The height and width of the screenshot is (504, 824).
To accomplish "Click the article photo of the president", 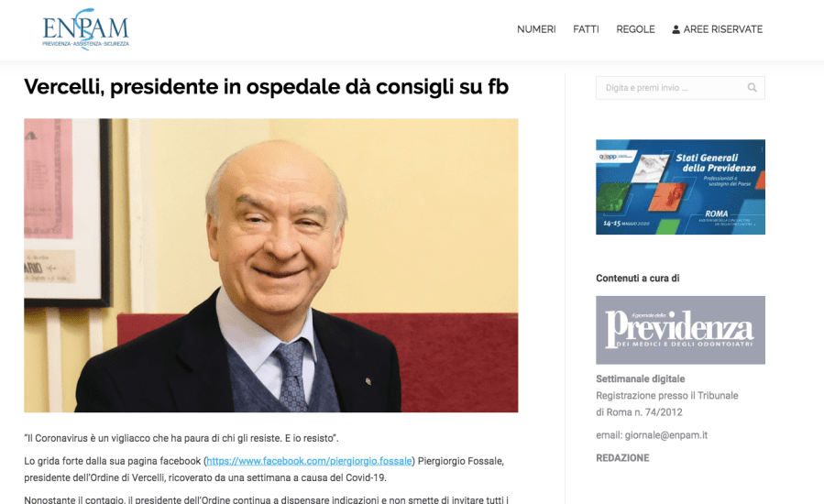I will tap(270, 265).
